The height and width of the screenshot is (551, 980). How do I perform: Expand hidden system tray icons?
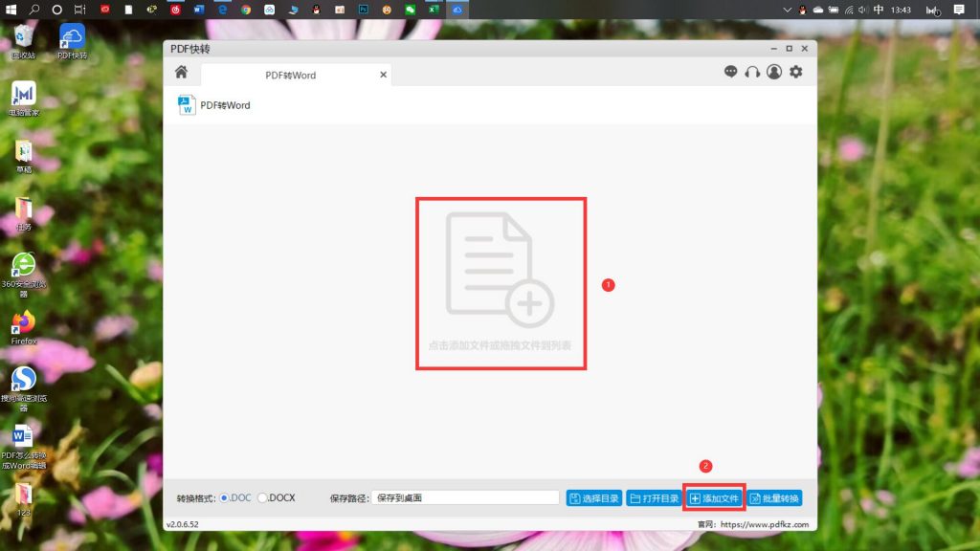point(788,10)
